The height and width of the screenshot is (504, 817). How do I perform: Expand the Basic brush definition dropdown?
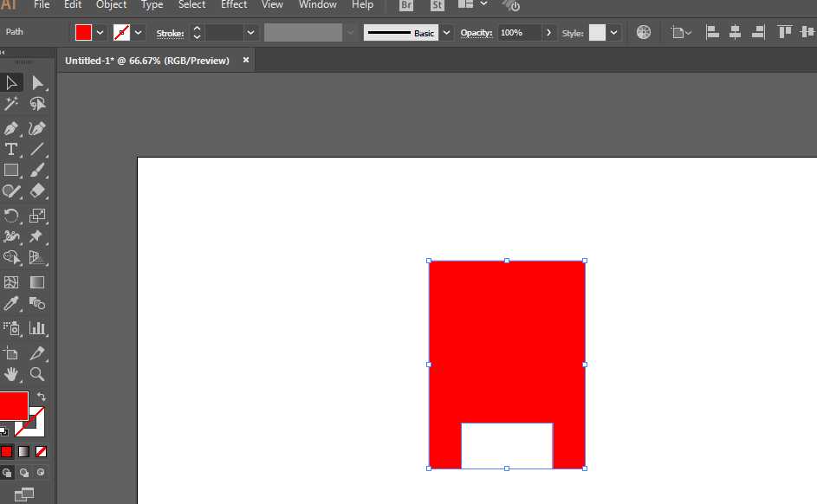[x=446, y=33]
